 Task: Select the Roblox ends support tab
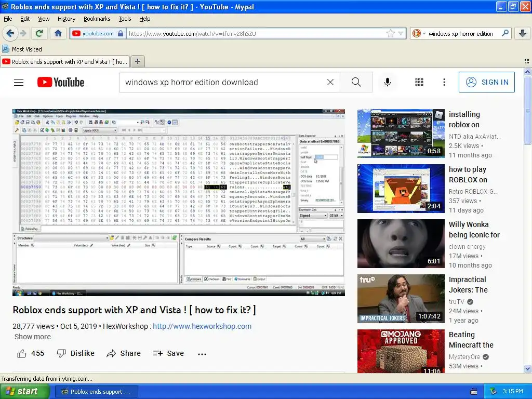(65, 62)
